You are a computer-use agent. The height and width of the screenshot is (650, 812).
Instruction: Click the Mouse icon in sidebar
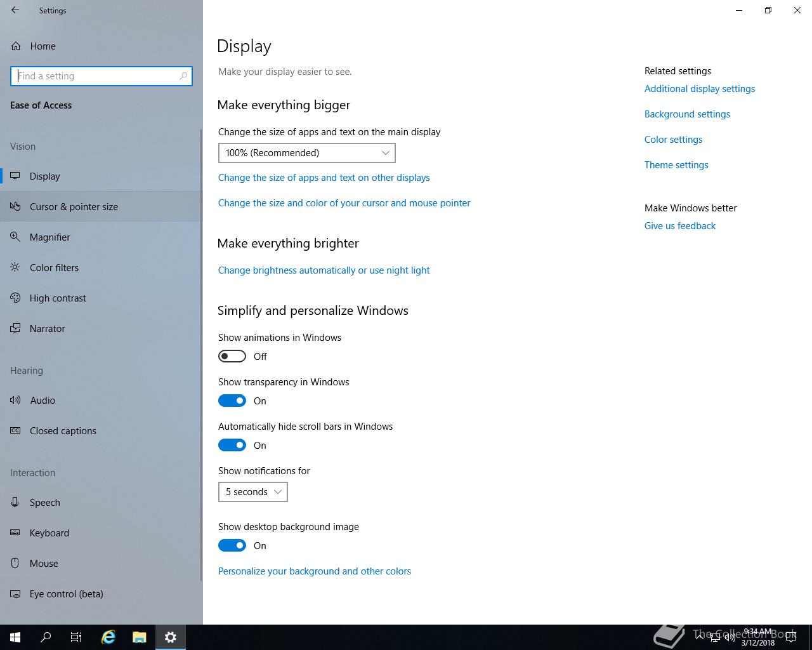click(15, 563)
